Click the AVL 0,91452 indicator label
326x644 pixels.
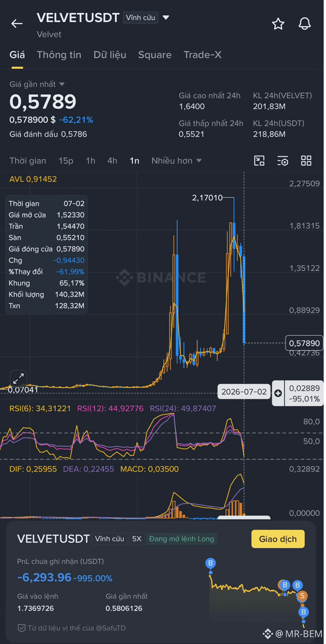pyautogui.click(x=33, y=179)
